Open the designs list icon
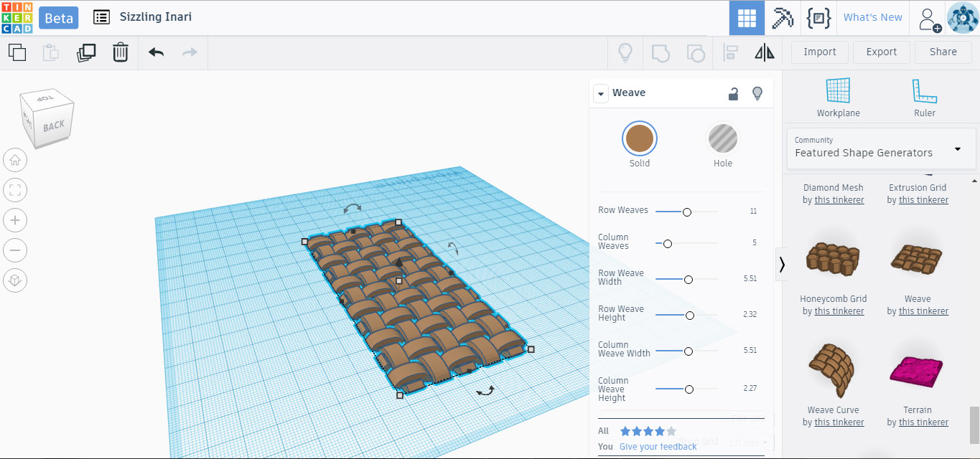Screen dimensions: 980x459 pyautogui.click(x=102, y=17)
